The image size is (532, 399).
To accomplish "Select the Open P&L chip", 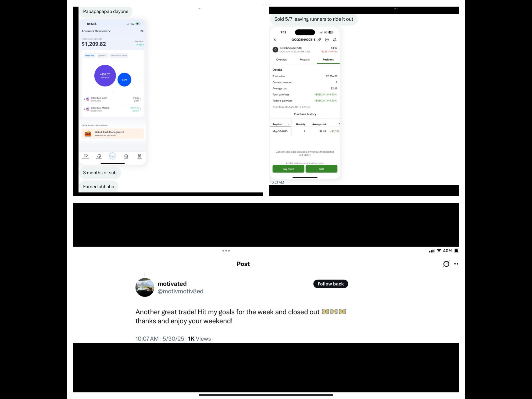I will [x=102, y=56].
